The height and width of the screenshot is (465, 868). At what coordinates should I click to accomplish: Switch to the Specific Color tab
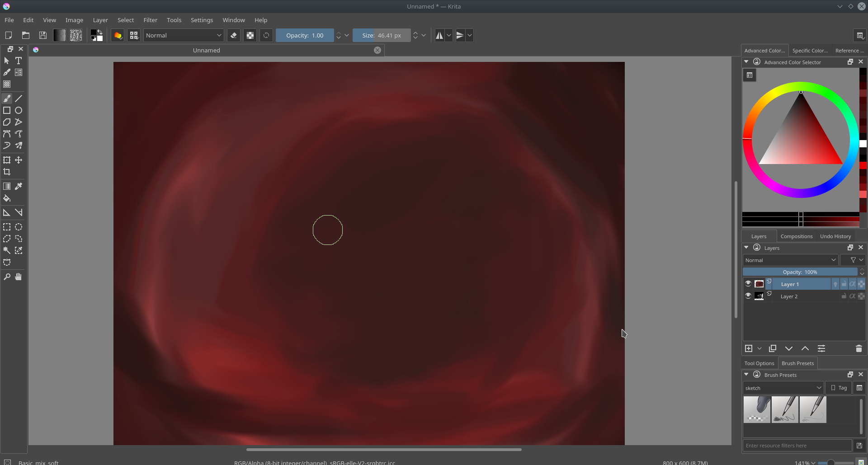(x=810, y=51)
